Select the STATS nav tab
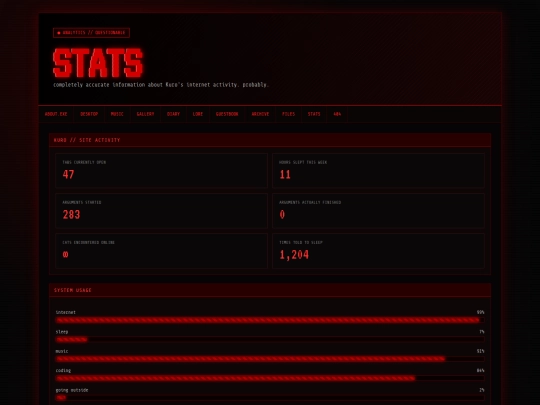The width and height of the screenshot is (540, 405). tap(314, 114)
